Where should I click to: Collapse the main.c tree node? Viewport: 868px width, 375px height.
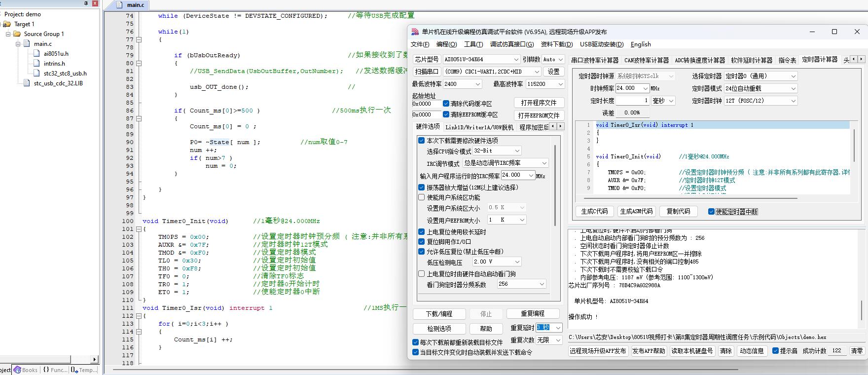click(x=18, y=44)
